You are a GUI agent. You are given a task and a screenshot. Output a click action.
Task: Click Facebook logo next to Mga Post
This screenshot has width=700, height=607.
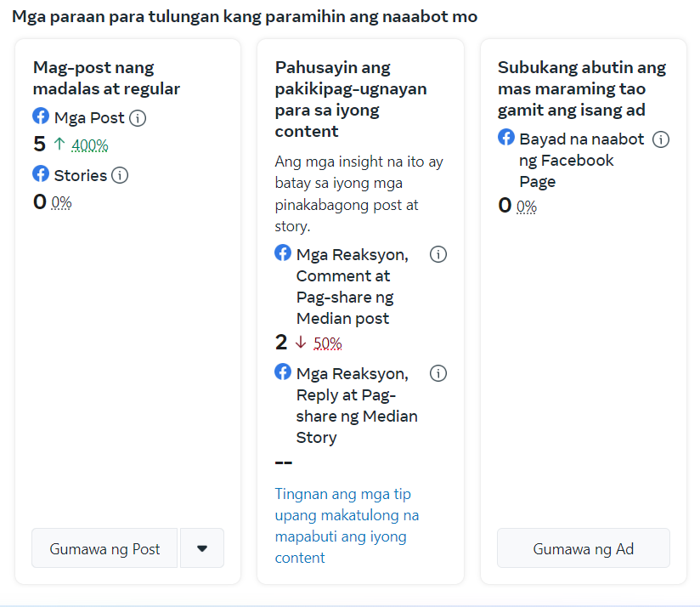pos(41,116)
